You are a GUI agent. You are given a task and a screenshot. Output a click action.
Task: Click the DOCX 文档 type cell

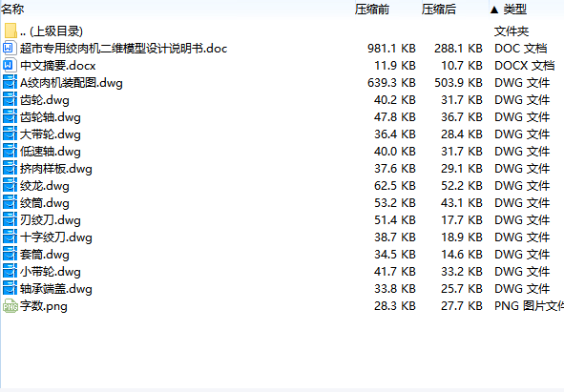(525, 66)
